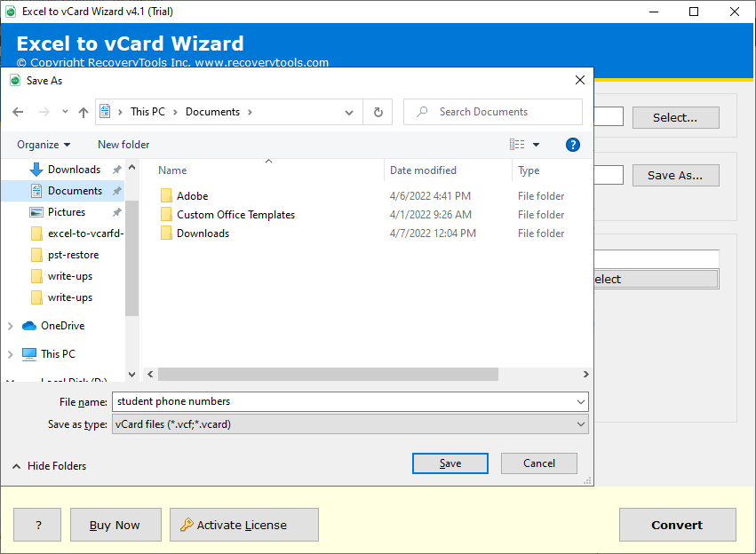The height and width of the screenshot is (554, 756).
Task: Click the OneDrive cloud icon
Action: click(x=29, y=326)
